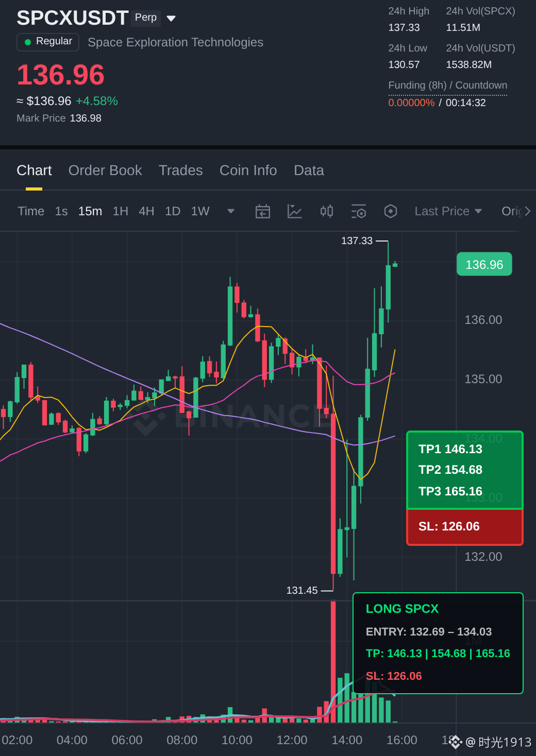The image size is (536, 756).
Task: Tap the current price 136.96 label on axis
Action: pyautogui.click(x=484, y=264)
